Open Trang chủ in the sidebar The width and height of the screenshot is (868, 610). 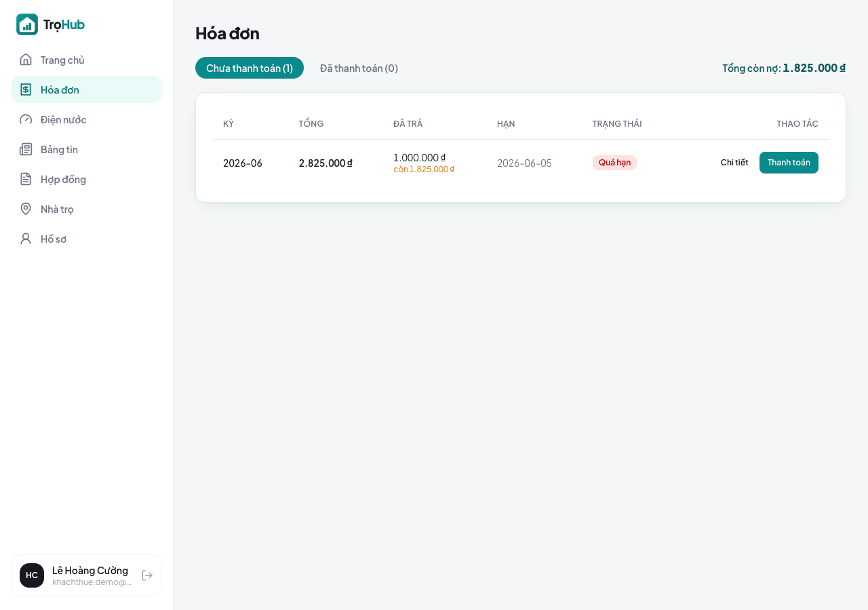(86, 60)
